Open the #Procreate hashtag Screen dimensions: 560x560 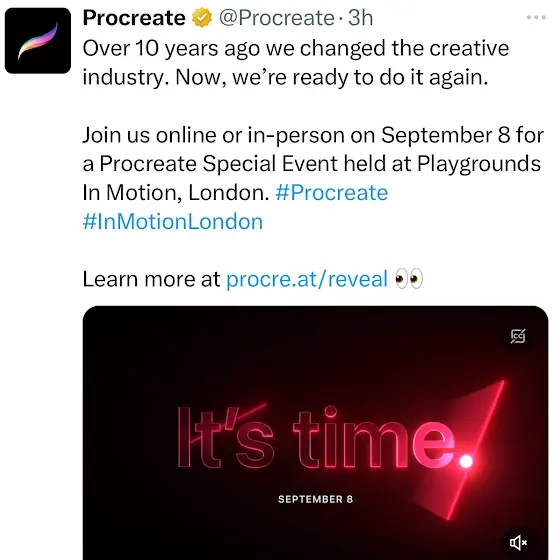click(332, 193)
